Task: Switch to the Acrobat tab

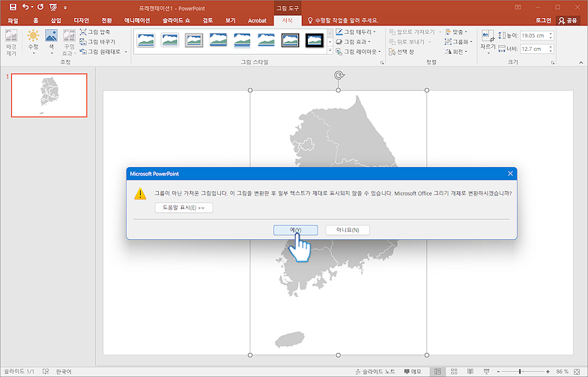Action: (257, 21)
